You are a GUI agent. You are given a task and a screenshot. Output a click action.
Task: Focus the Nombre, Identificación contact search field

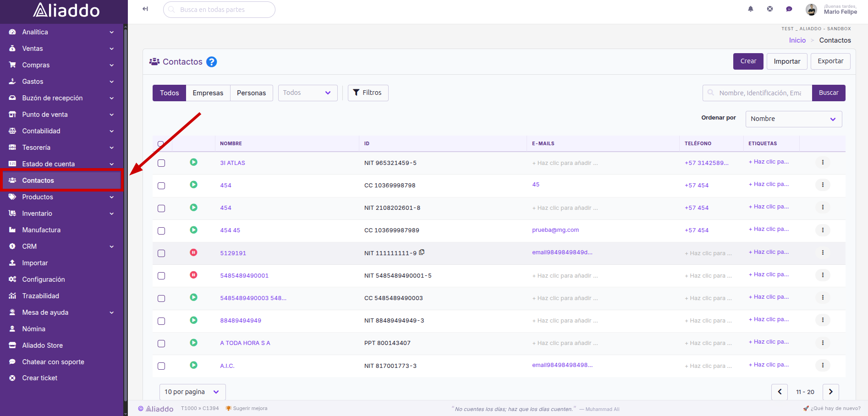tap(757, 93)
